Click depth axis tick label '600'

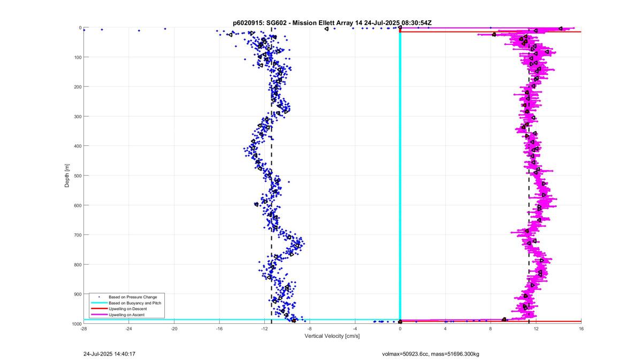(x=77, y=205)
